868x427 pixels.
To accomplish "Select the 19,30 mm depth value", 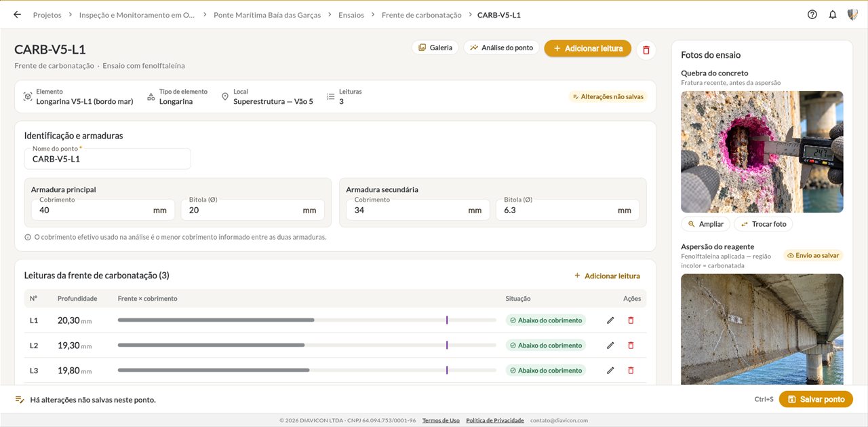I will (x=75, y=346).
